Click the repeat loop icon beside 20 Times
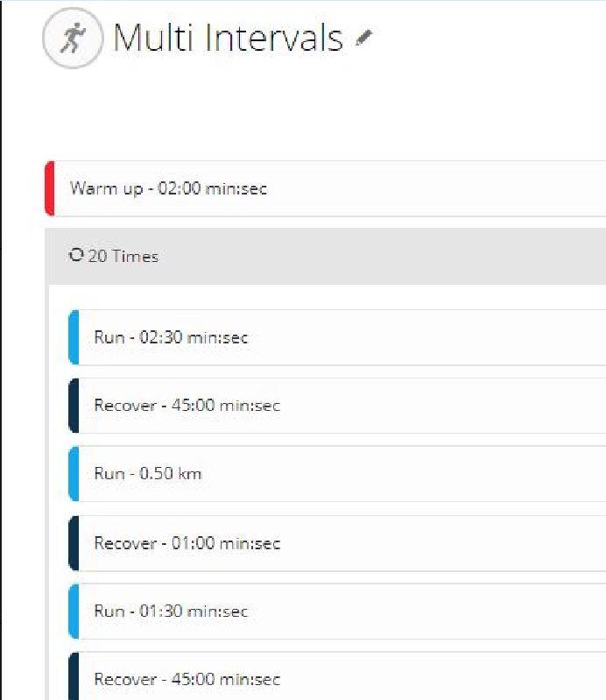The height and width of the screenshot is (700, 606). pos(76,255)
